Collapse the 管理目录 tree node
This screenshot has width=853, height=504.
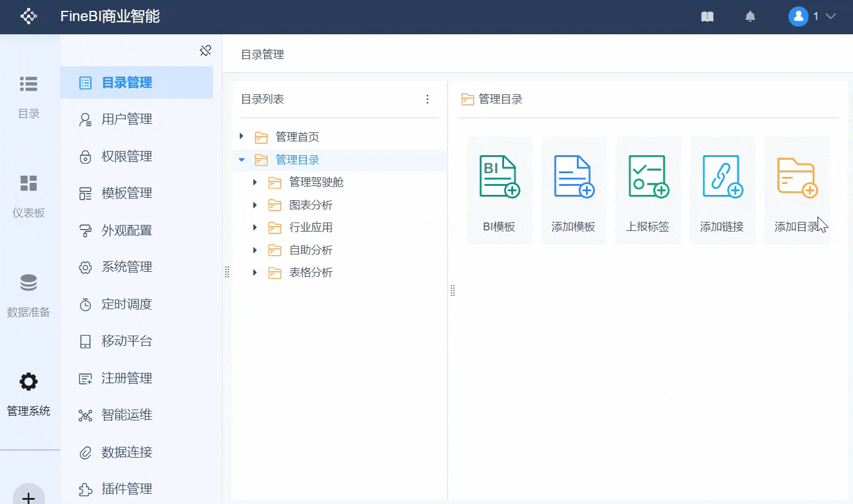coord(242,160)
